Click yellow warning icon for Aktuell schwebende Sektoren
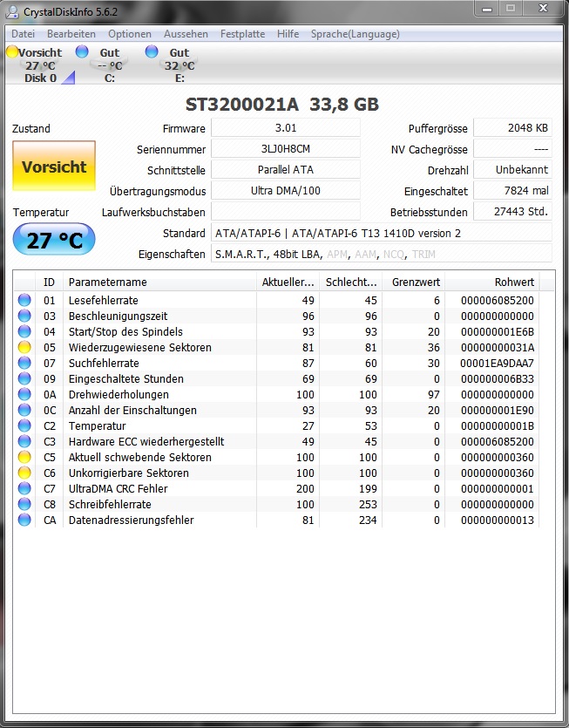 (24, 457)
